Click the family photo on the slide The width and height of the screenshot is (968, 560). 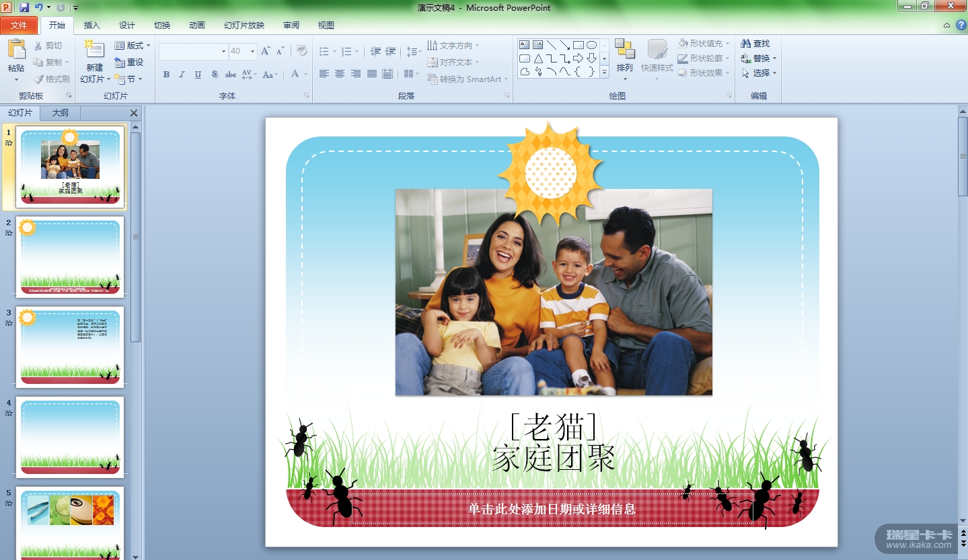(x=554, y=292)
